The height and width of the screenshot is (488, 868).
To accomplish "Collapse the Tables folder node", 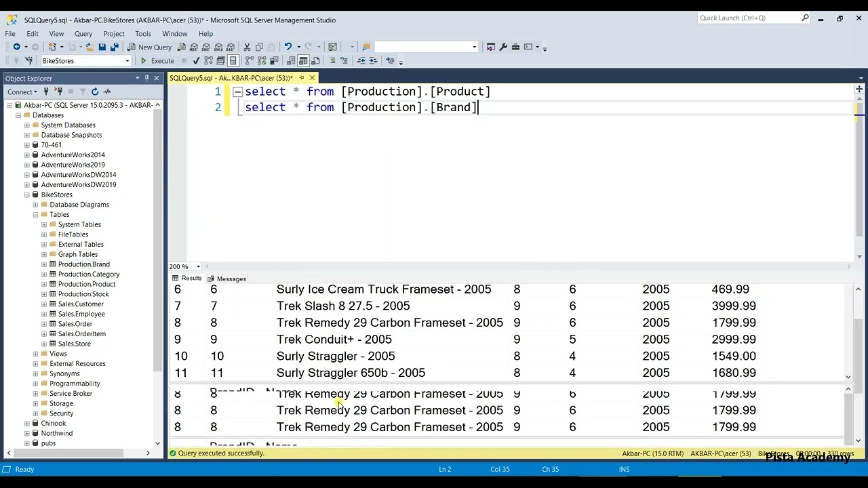I will click(x=35, y=214).
